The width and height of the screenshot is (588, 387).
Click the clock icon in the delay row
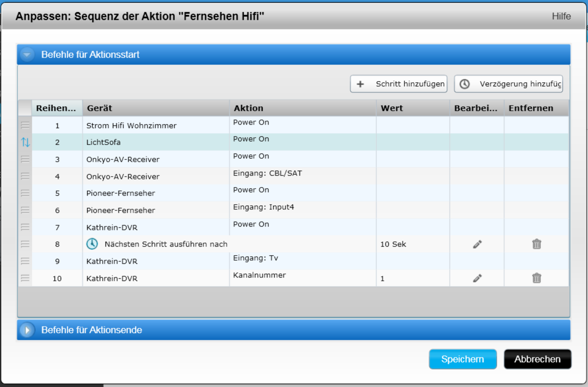tap(92, 244)
